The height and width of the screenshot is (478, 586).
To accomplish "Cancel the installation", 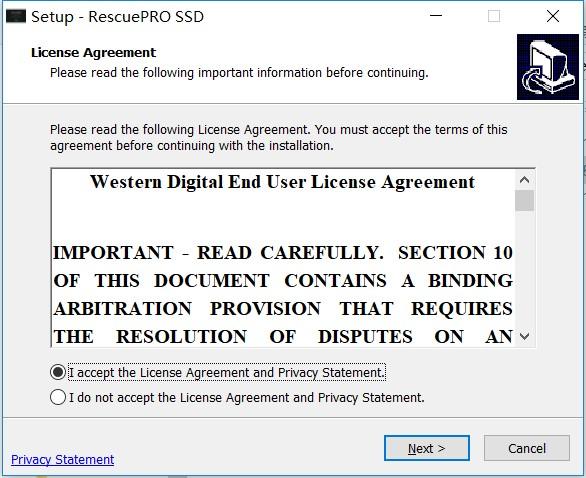I will (x=527, y=448).
